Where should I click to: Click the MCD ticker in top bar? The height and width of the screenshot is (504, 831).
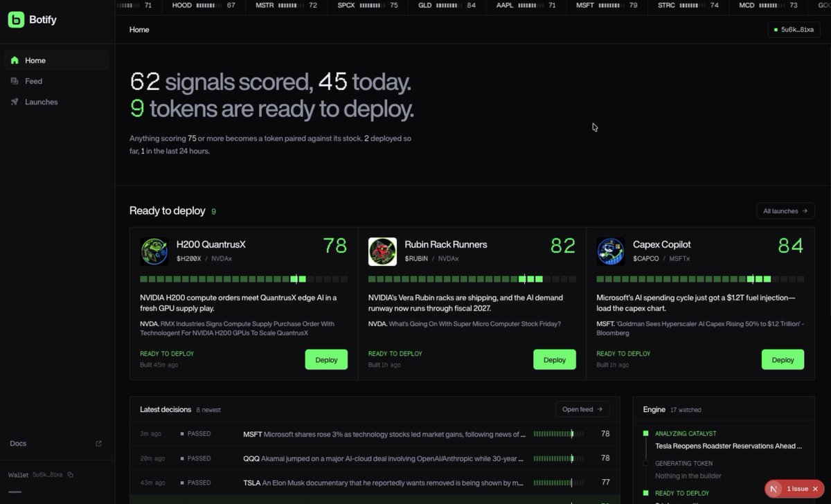768,6
